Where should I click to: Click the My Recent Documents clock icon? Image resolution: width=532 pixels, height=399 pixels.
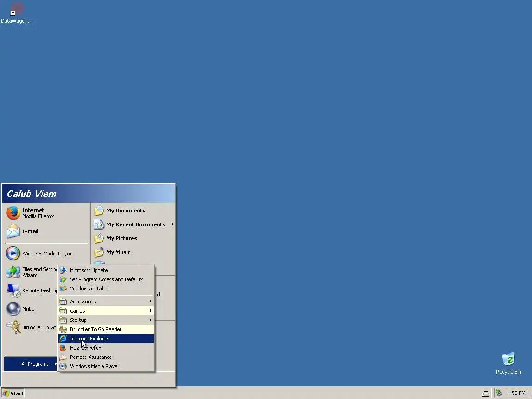pos(99,224)
